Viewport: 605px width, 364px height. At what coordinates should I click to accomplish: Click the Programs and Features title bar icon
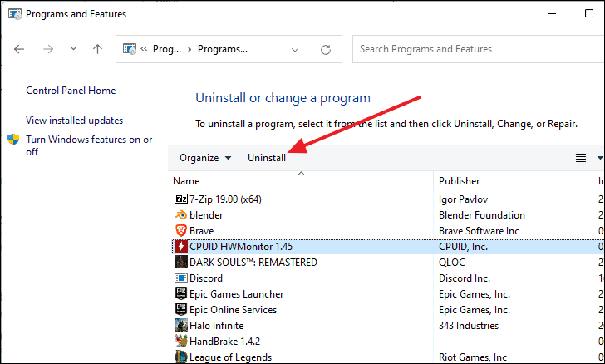(15, 14)
